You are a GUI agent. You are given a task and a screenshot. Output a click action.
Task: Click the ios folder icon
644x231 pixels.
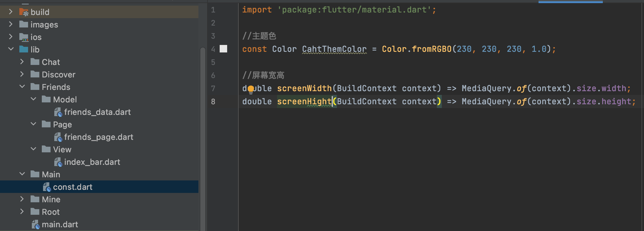click(24, 37)
